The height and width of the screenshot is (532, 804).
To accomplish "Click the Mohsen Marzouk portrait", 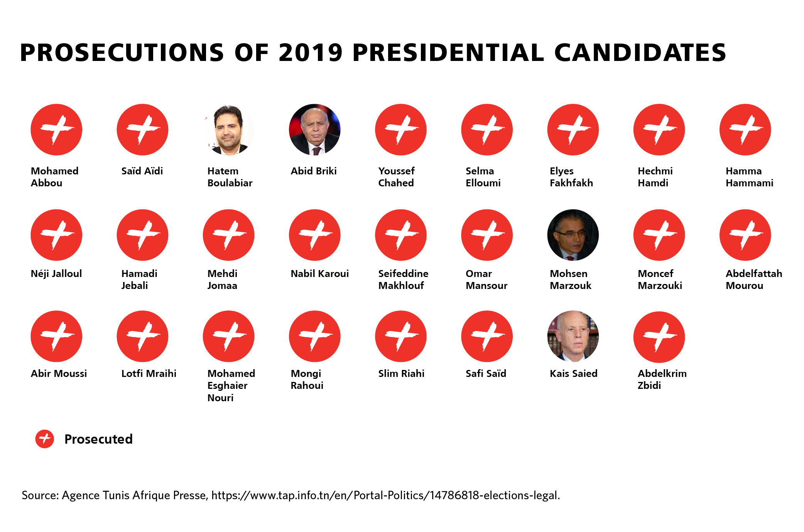I will pos(573,235).
